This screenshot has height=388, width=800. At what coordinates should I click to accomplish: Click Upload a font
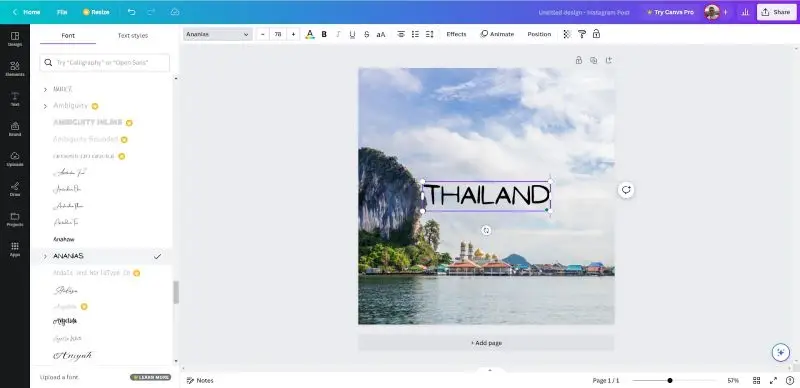pos(59,377)
